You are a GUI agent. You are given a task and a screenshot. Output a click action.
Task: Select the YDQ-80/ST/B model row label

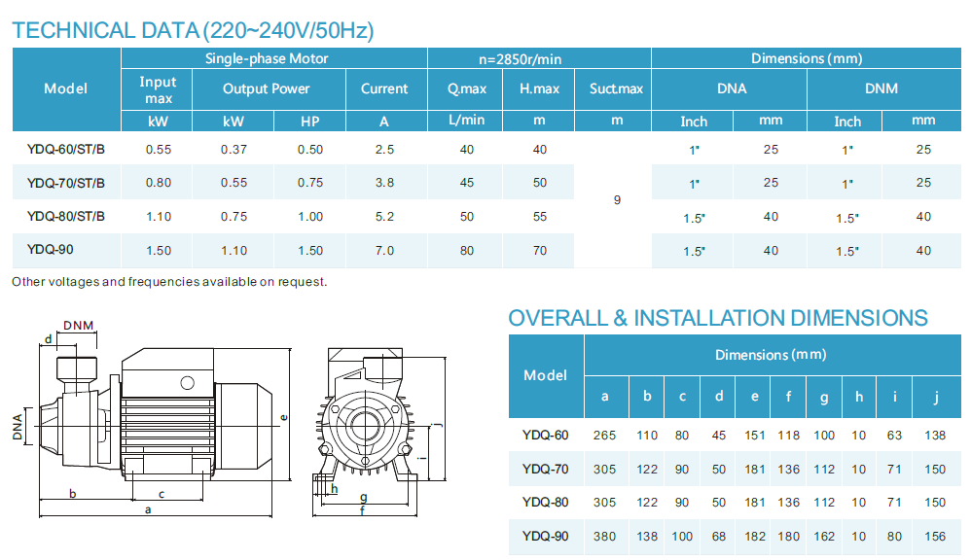66,216
